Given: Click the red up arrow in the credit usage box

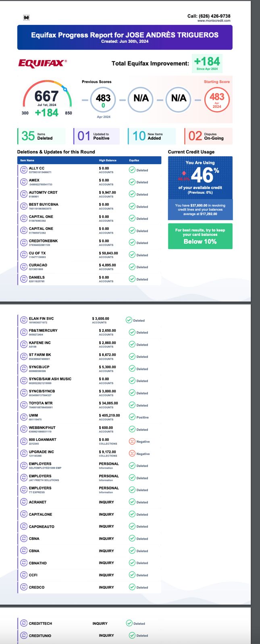Looking at the screenshot, I should (184, 173).
